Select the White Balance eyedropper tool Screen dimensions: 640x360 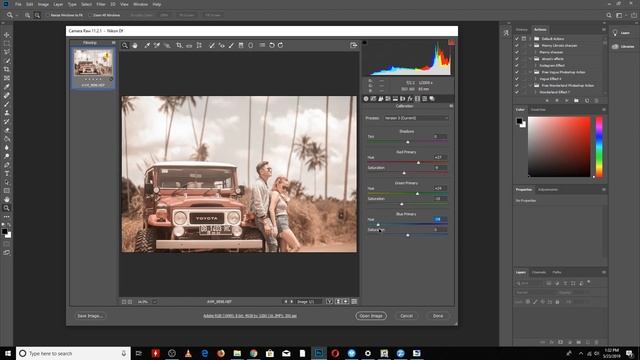(x=147, y=45)
